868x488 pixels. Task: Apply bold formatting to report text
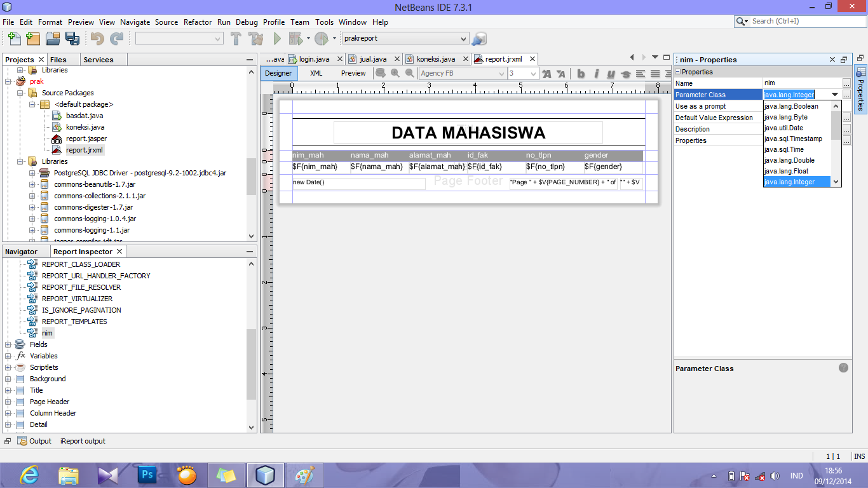(581, 73)
